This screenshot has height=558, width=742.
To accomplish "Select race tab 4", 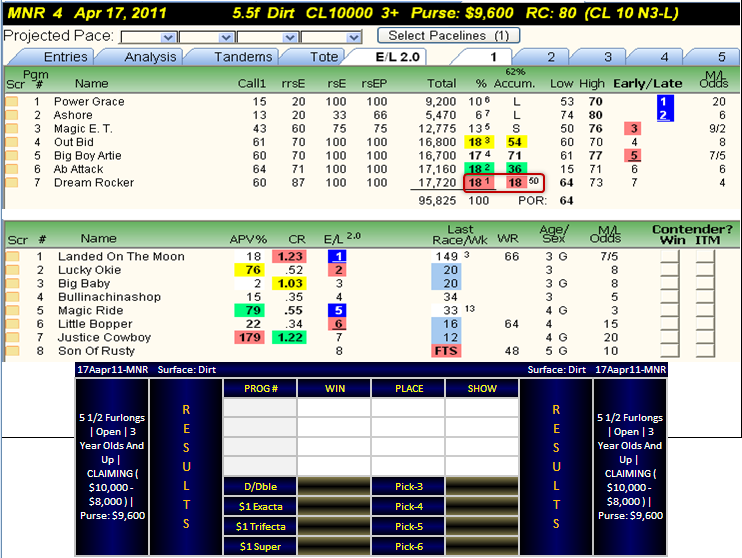I will 664,57.
